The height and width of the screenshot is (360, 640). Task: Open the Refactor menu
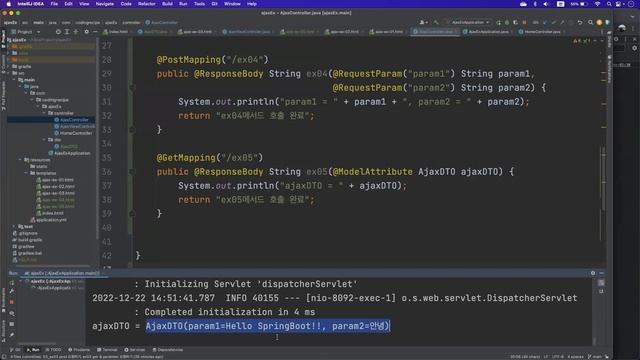coord(147,4)
